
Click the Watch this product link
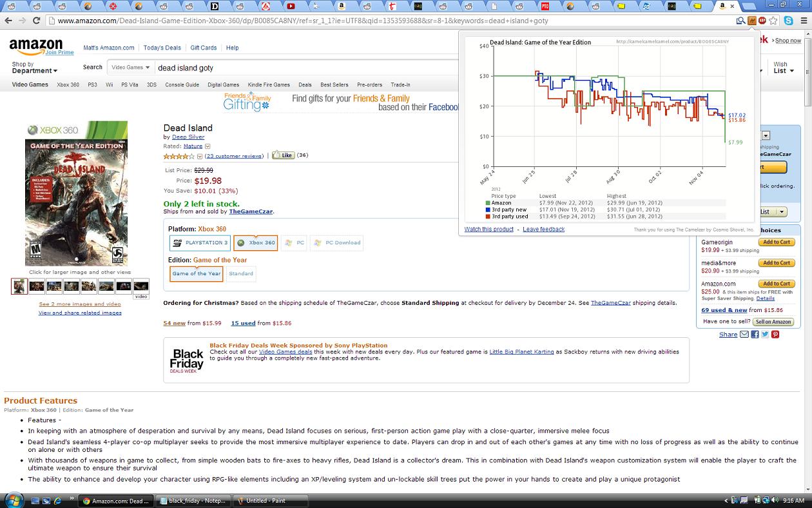point(489,230)
